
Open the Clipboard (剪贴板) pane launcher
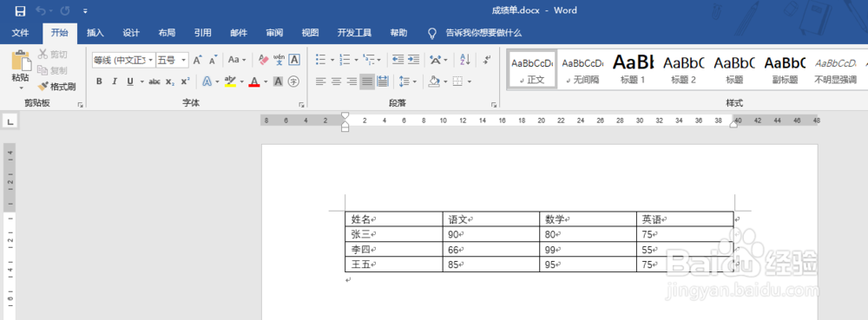(x=80, y=104)
